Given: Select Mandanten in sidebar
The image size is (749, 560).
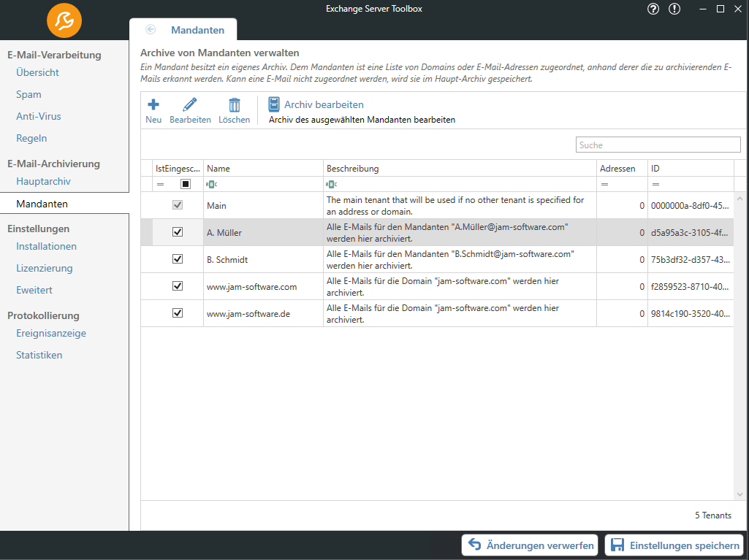Looking at the screenshot, I should tap(42, 204).
